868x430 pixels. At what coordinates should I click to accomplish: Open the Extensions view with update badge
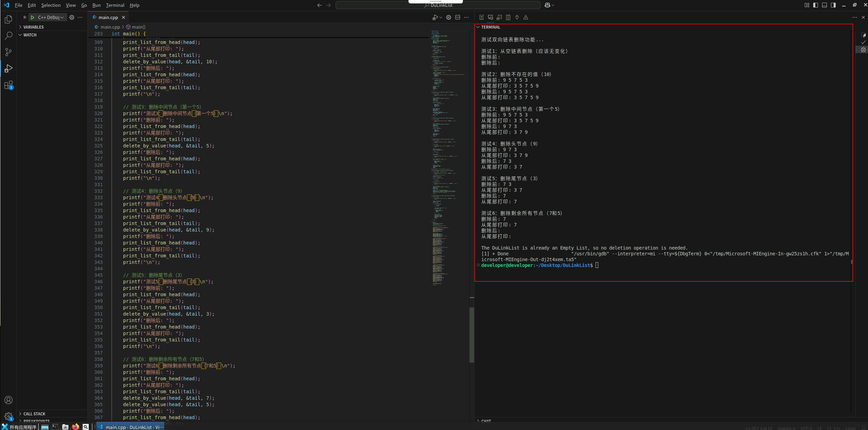point(9,85)
